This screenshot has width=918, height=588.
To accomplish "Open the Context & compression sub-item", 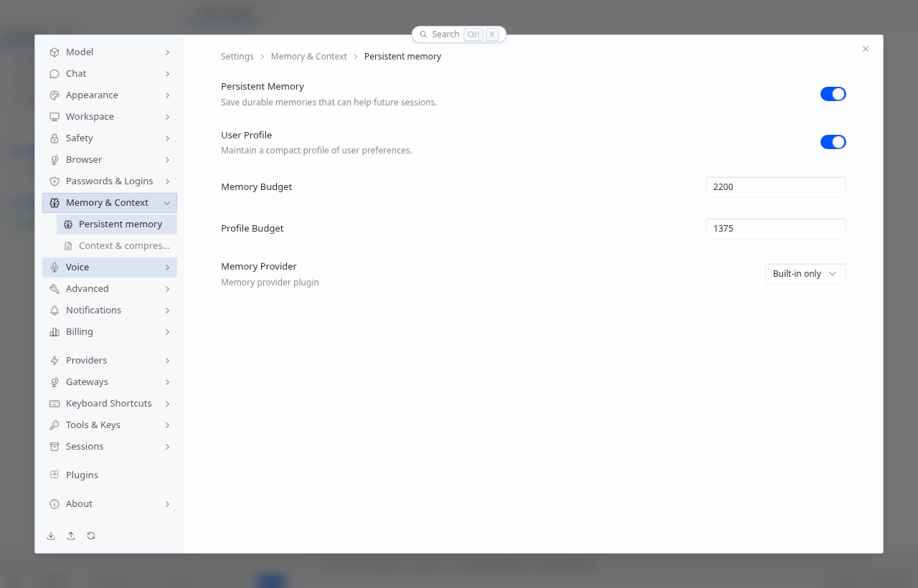I will 117,246.
